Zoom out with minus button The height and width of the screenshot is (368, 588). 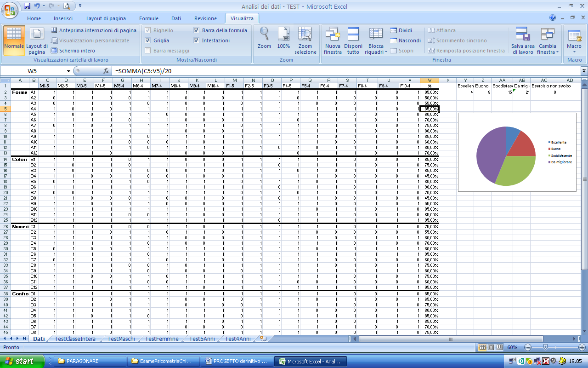(528, 347)
